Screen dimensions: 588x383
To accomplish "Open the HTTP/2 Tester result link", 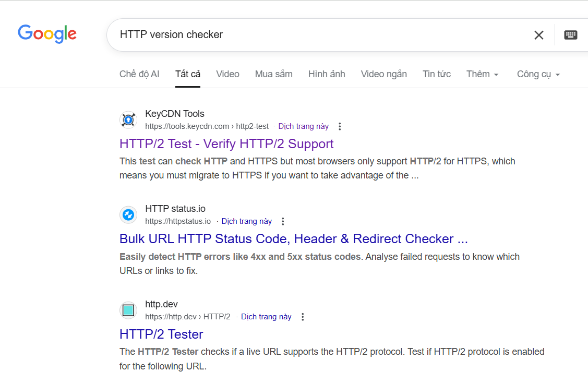I will (x=161, y=334).
